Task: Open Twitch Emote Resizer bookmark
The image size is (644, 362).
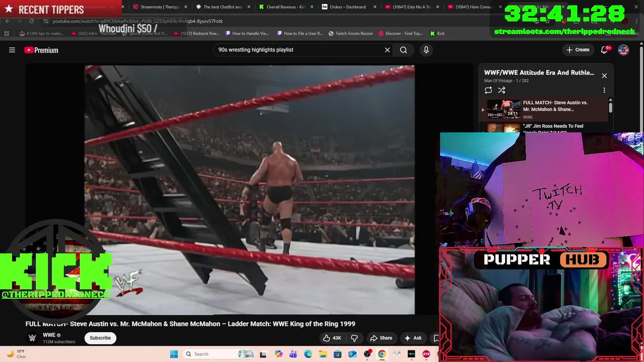Action: point(351,33)
